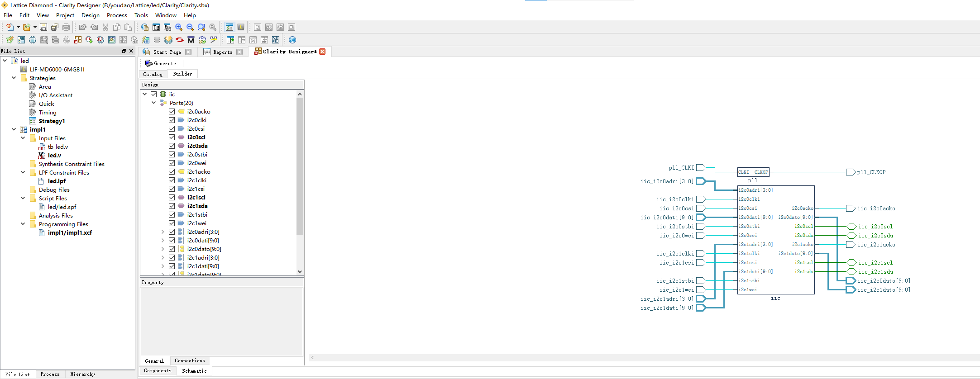Image resolution: width=980 pixels, height=379 pixels.
Task: Open the Design menu
Action: [x=91, y=15]
